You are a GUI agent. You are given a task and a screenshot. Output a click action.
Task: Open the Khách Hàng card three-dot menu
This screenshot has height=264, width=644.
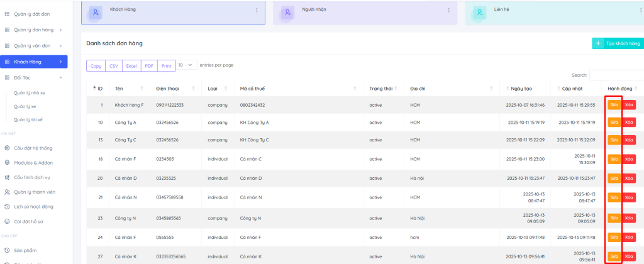pyautogui.click(x=256, y=10)
